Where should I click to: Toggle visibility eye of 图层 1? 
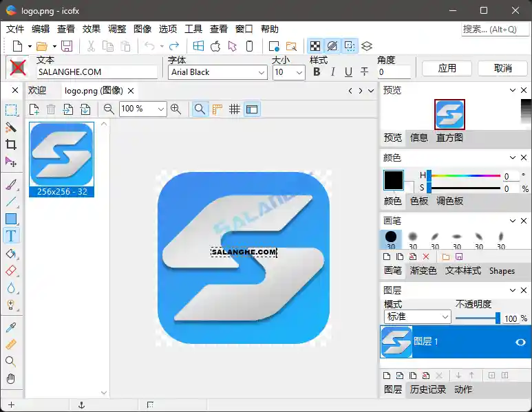[x=520, y=342]
